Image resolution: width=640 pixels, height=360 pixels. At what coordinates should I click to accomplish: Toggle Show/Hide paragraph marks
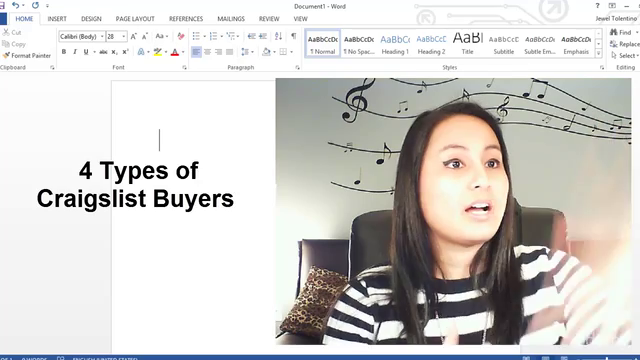[x=293, y=36]
